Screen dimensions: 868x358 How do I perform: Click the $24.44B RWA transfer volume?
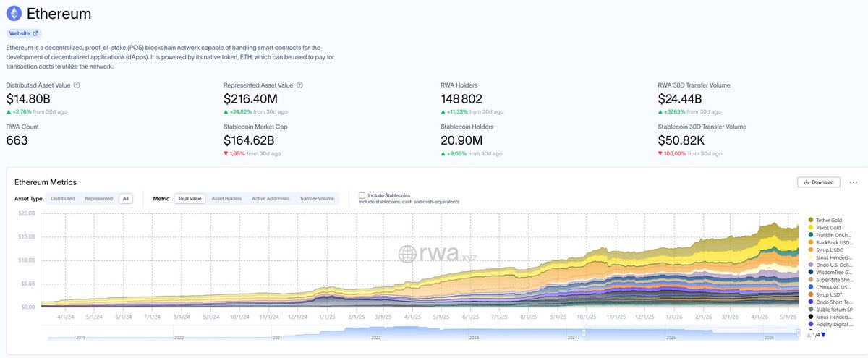(x=681, y=99)
